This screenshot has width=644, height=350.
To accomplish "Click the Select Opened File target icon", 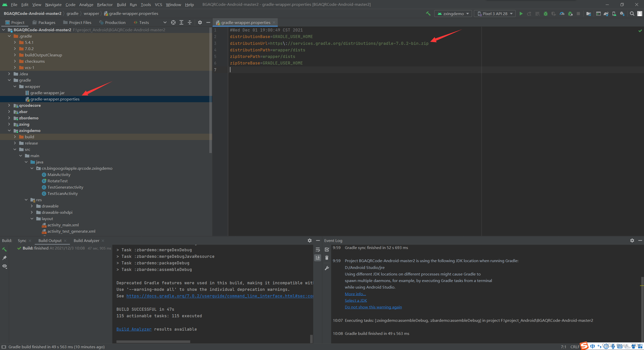I will tap(173, 22).
